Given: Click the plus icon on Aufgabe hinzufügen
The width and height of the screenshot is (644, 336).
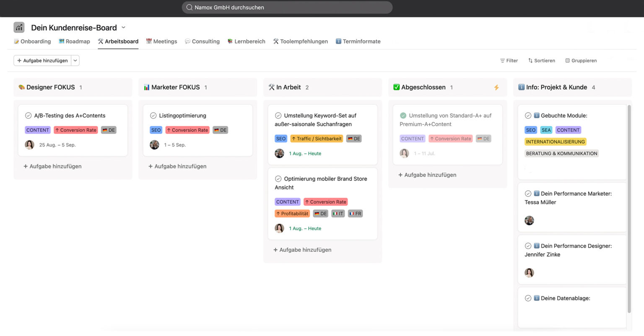Looking at the screenshot, I should pyautogui.click(x=20, y=60).
